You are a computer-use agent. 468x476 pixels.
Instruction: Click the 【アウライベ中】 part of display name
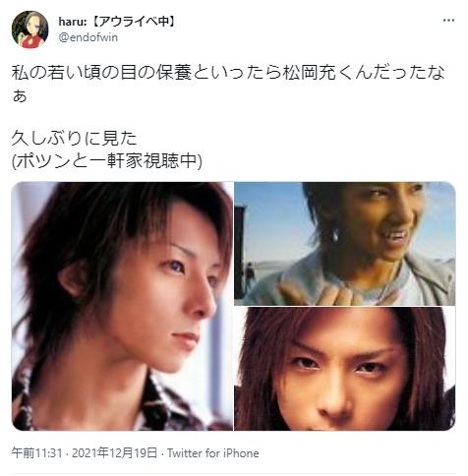coord(134,22)
